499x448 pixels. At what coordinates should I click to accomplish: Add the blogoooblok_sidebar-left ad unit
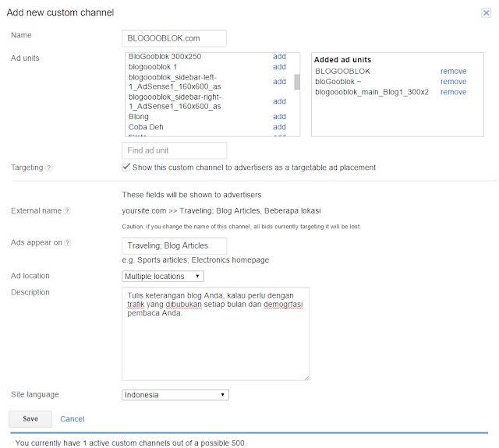tap(279, 82)
